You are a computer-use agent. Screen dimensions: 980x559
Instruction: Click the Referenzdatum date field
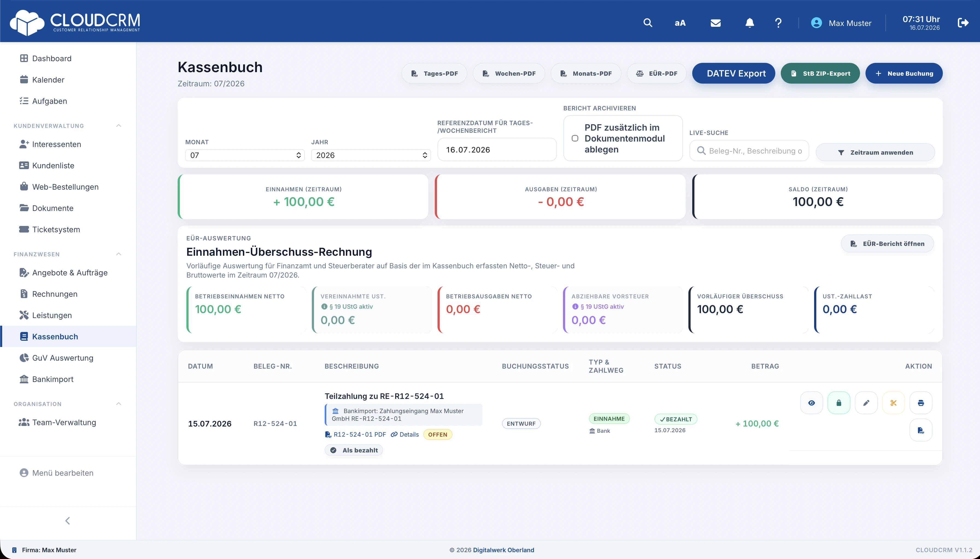point(497,150)
